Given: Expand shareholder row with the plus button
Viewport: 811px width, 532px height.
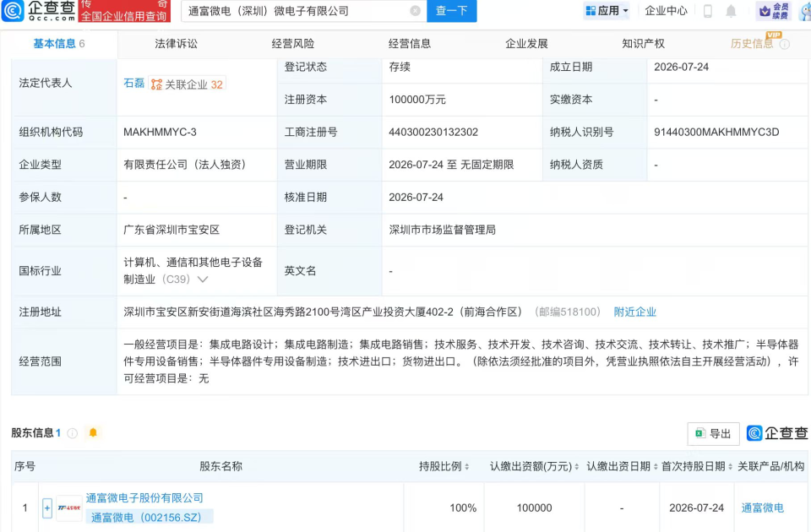Looking at the screenshot, I should point(47,508).
